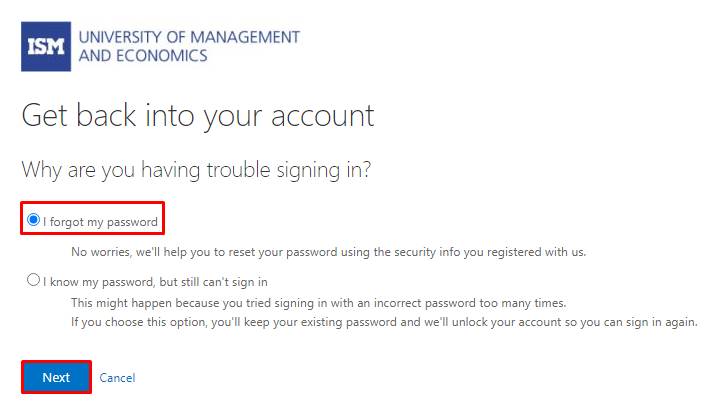Click the "This might happen because" description line
717x415 pixels.
coord(319,303)
